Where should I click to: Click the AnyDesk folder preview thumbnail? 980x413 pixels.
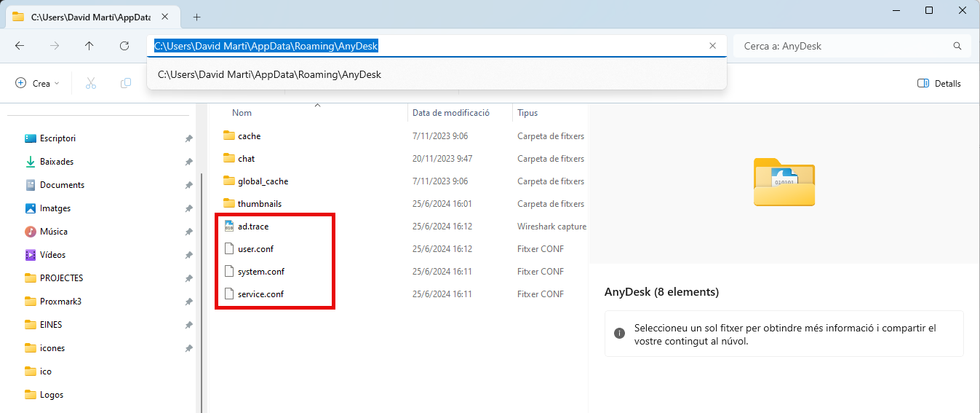(784, 182)
